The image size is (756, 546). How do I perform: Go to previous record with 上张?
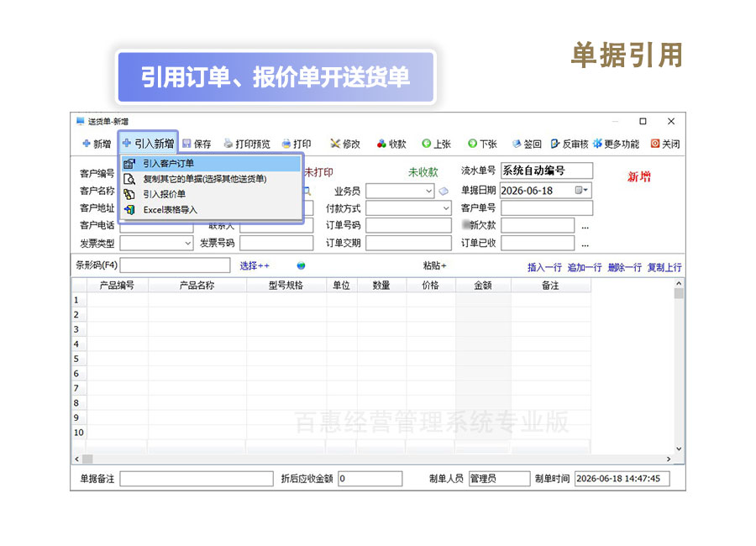tap(436, 144)
